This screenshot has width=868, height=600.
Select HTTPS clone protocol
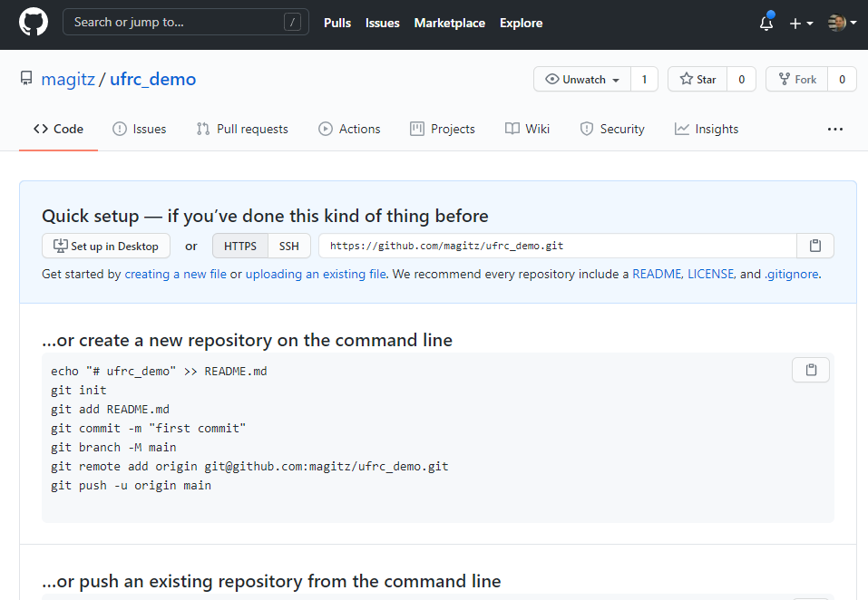click(239, 247)
